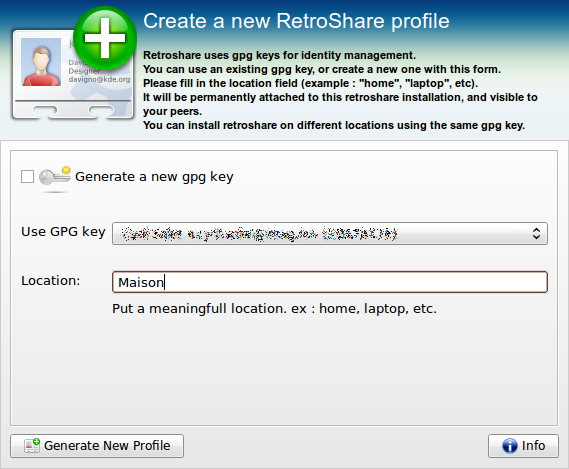Click Generate New Profile button
569x469 pixels.
tap(97, 446)
